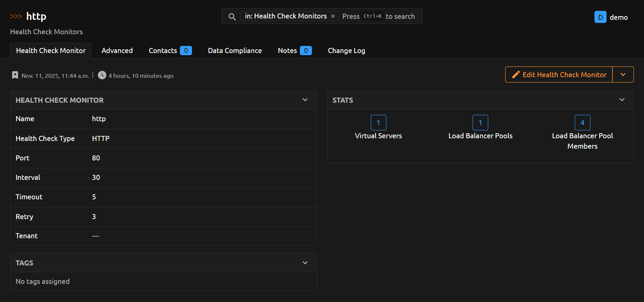
Task: Click the demo user avatar icon
Action: point(600,17)
